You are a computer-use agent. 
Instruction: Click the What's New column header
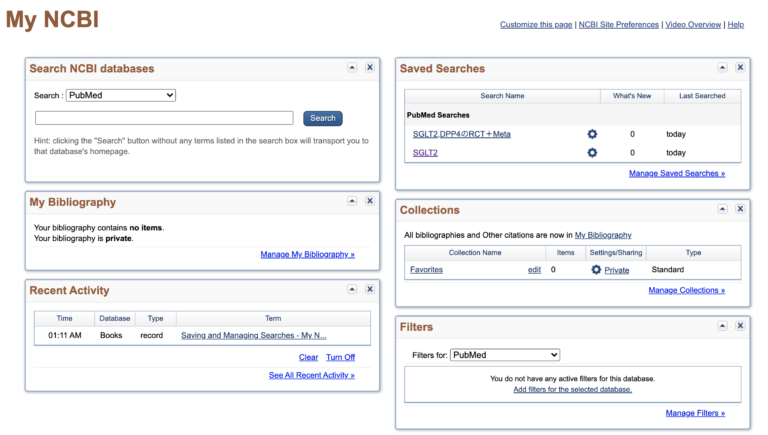[x=632, y=96]
